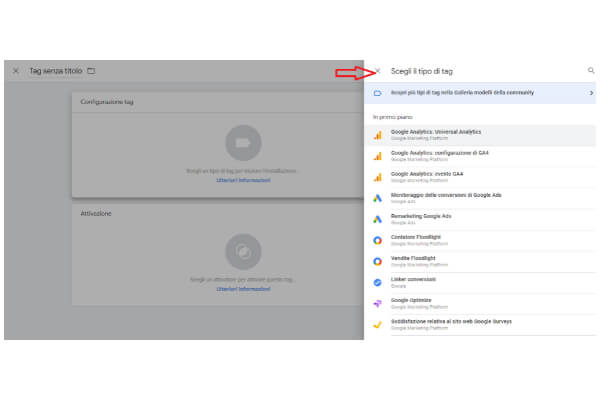The height and width of the screenshot is (400, 600).
Task: Click the Remarketing Google Ads icon
Action: pyautogui.click(x=378, y=219)
